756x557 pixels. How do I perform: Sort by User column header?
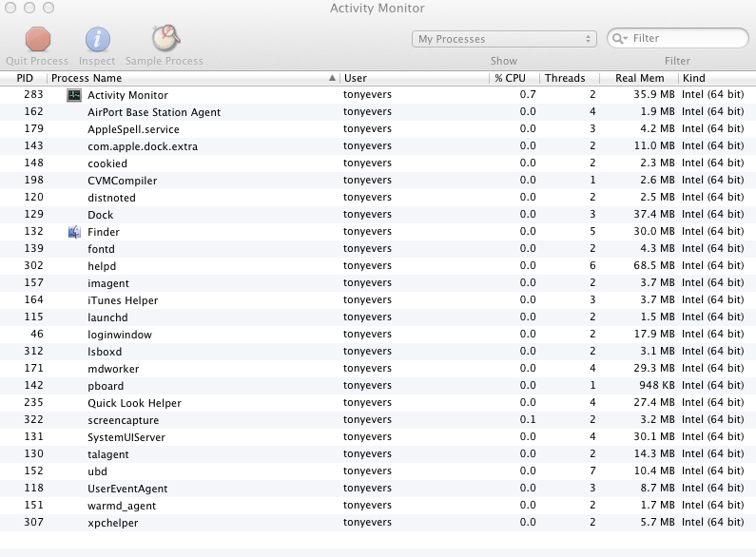tap(415, 78)
